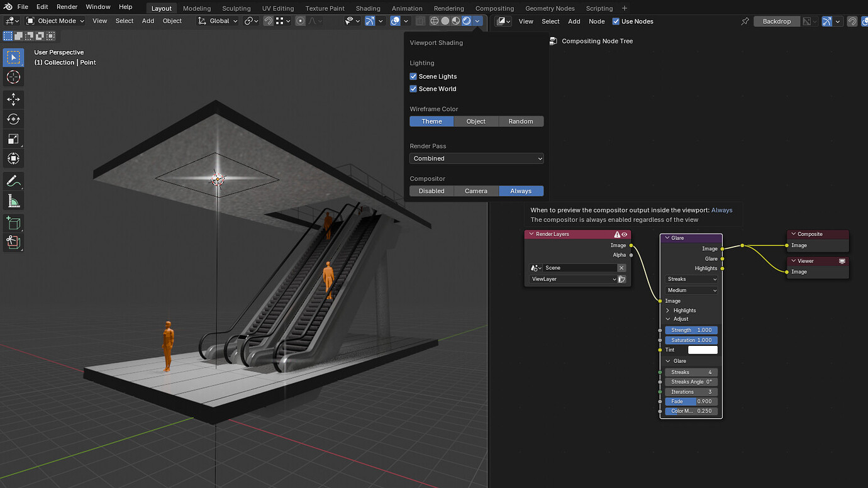Select the Move tool

point(13,99)
